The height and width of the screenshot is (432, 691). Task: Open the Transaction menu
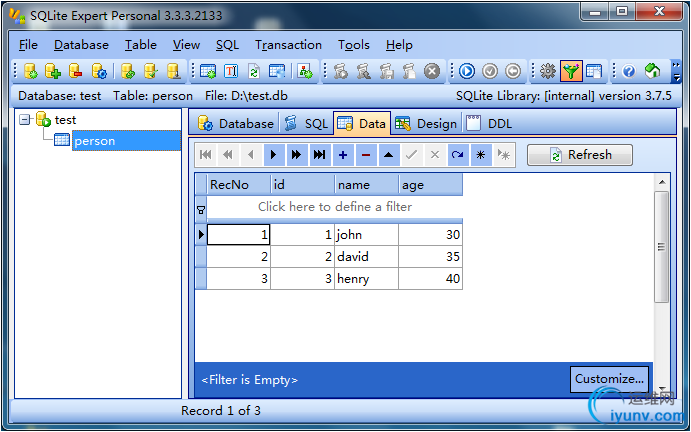click(288, 45)
